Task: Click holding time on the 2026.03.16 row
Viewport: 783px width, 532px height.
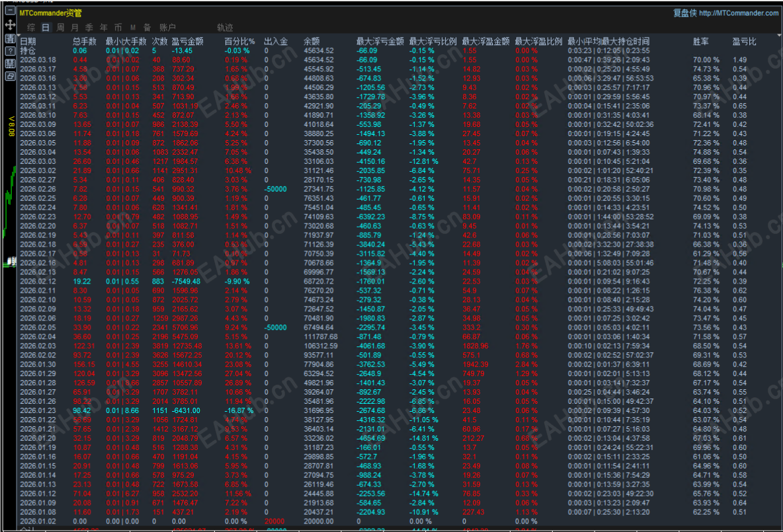Action: (x=610, y=79)
